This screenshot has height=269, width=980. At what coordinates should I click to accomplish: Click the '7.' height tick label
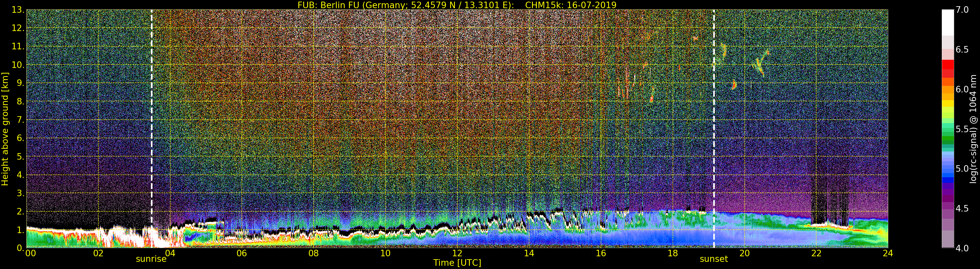pos(20,120)
